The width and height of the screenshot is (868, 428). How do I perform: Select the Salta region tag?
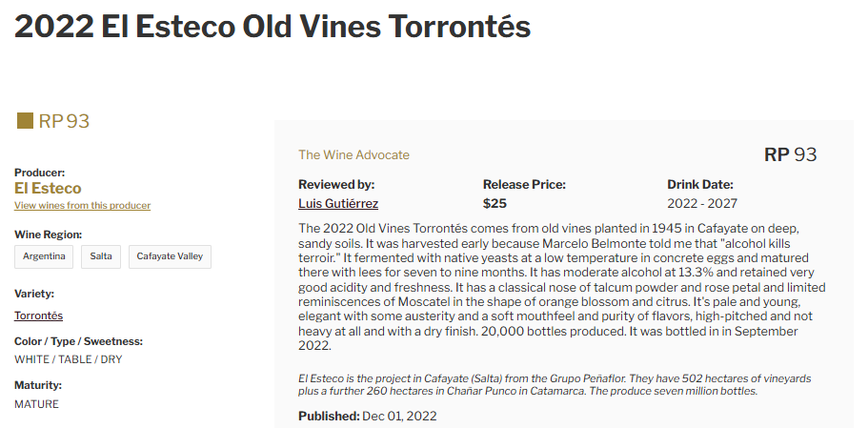101,257
